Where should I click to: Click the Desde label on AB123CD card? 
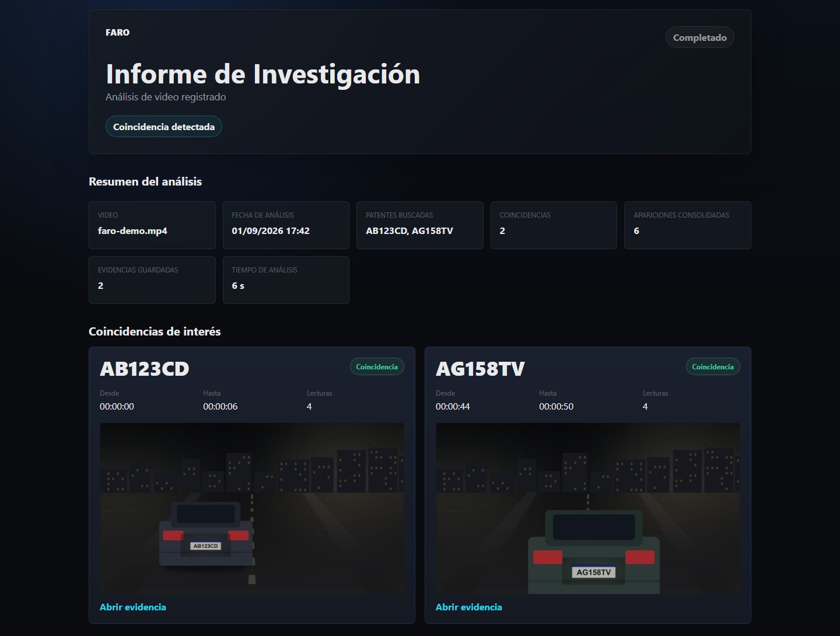[109, 393]
